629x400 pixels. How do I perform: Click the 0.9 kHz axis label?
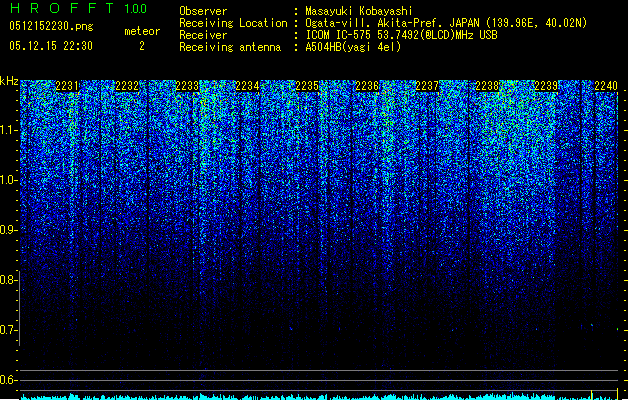click(x=8, y=230)
